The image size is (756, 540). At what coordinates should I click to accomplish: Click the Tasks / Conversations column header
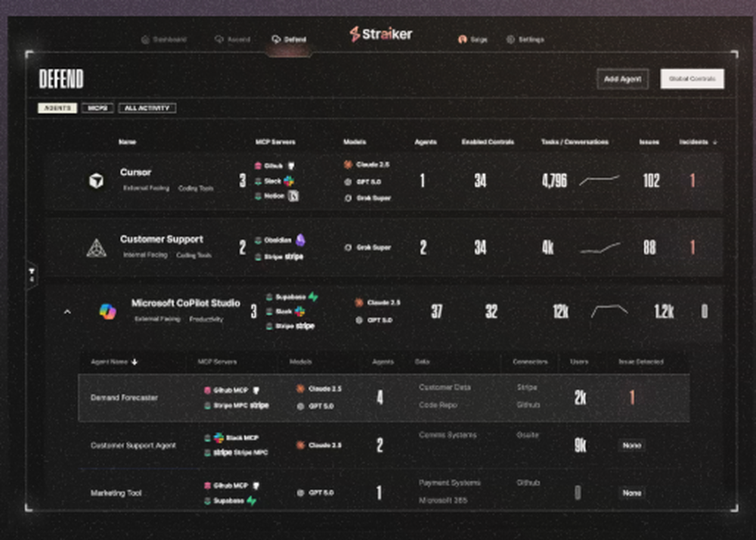(x=575, y=142)
